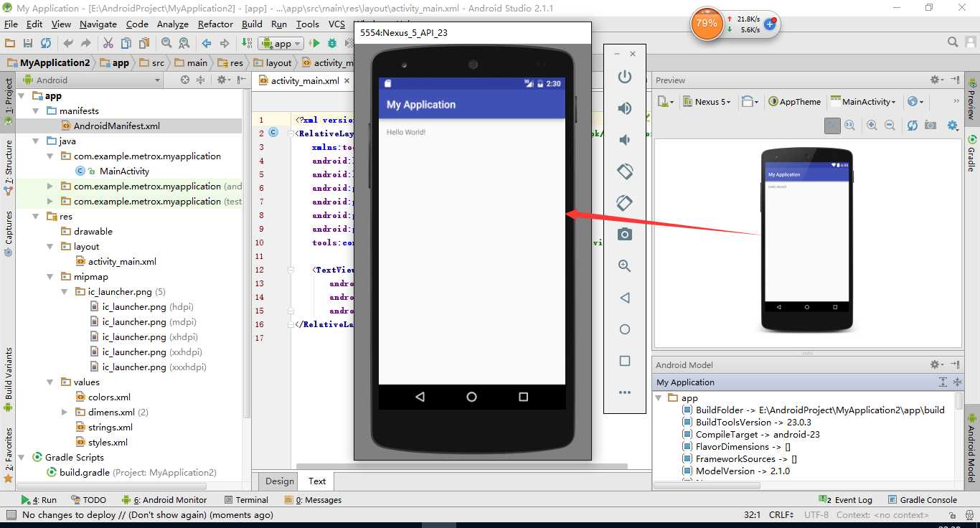Viewport: 980px width, 528px height.
Task: Click emulator sidebar Back triangle button
Action: tap(625, 298)
